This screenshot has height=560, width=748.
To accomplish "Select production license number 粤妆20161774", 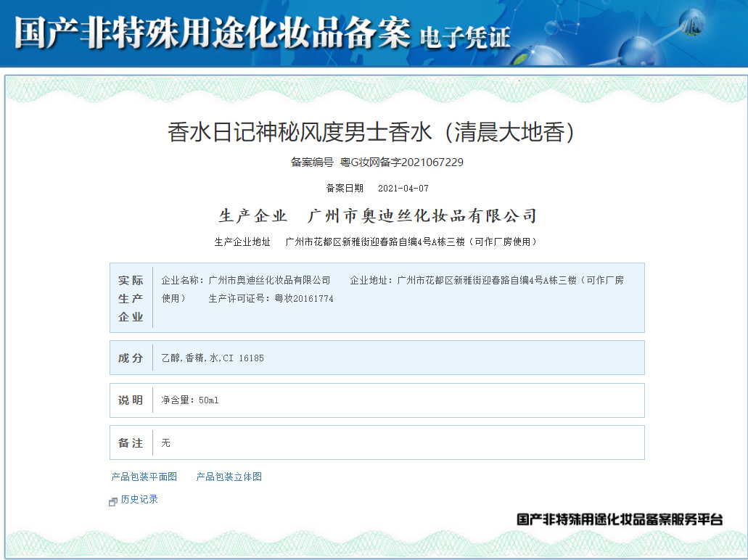I will coord(304,299).
